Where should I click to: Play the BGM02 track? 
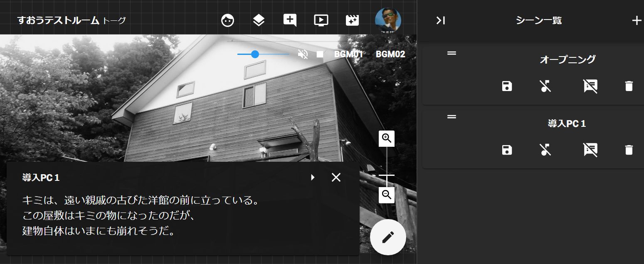pyautogui.click(x=390, y=54)
